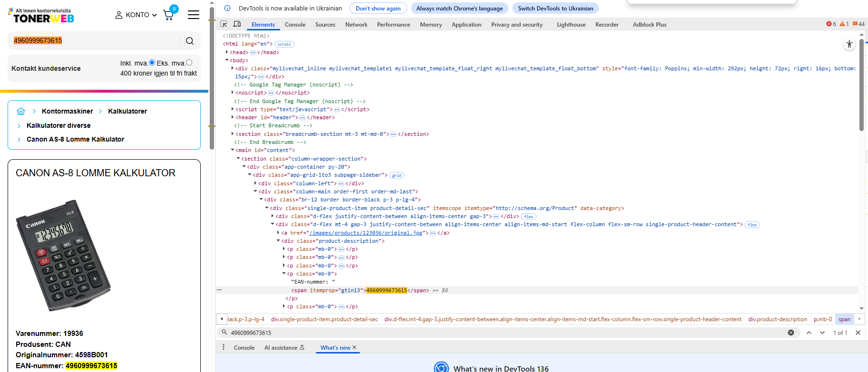Click the Elements panel vertical scrollbar
Image resolution: width=868 pixels, height=372 pixels.
click(x=861, y=86)
